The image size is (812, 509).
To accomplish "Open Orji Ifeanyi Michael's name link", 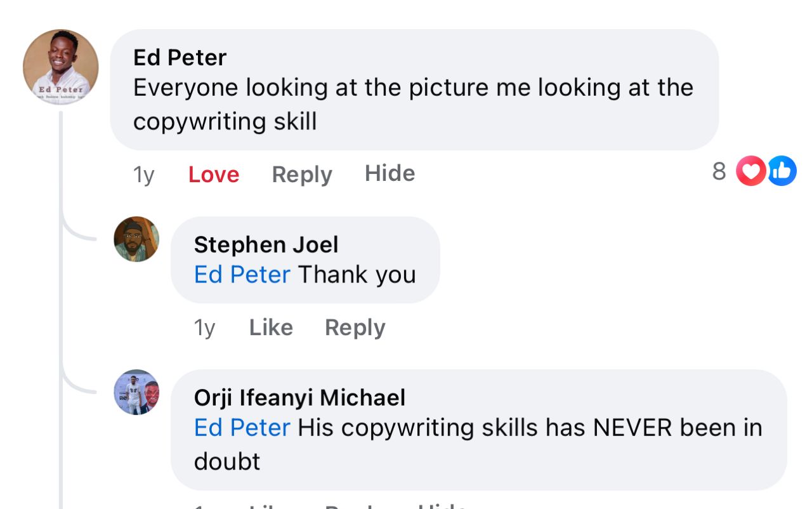I will 299,398.
